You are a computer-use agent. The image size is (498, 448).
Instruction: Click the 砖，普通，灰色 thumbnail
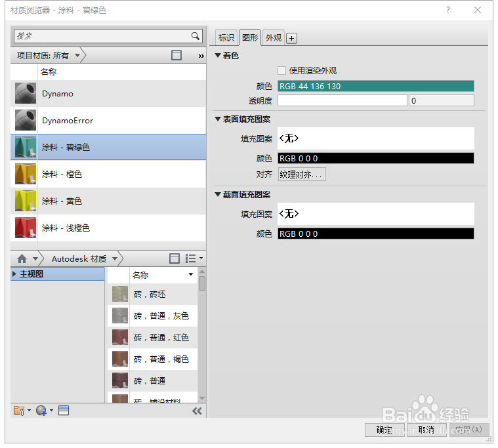point(120,316)
